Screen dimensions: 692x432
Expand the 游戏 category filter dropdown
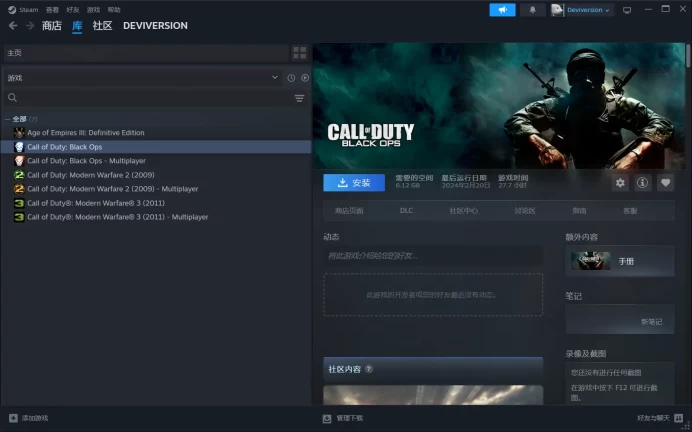click(143, 78)
